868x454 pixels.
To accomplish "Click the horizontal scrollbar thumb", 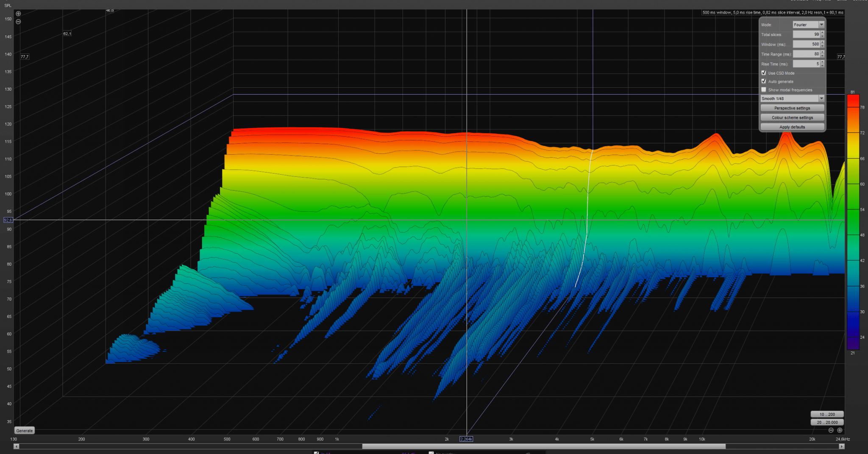I will coord(544,446).
